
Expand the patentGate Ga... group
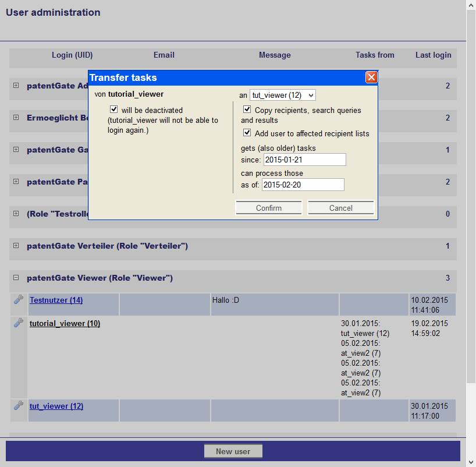[16, 150]
